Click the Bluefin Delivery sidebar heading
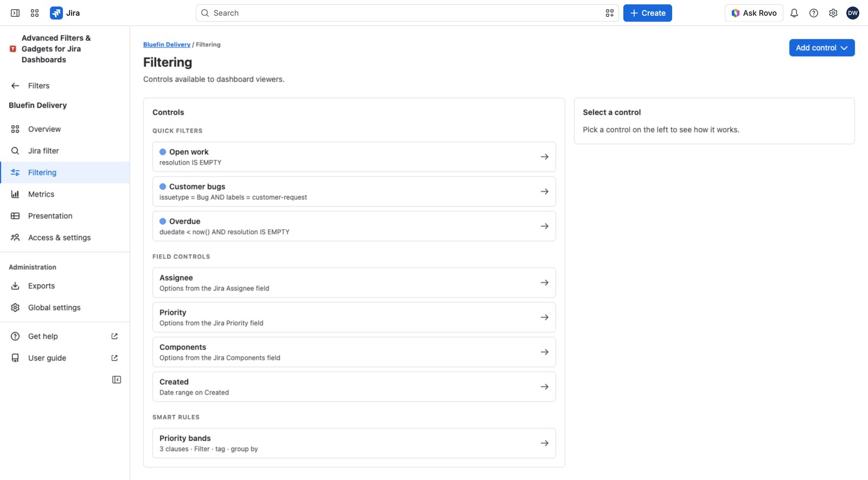868x480 pixels. tap(38, 105)
